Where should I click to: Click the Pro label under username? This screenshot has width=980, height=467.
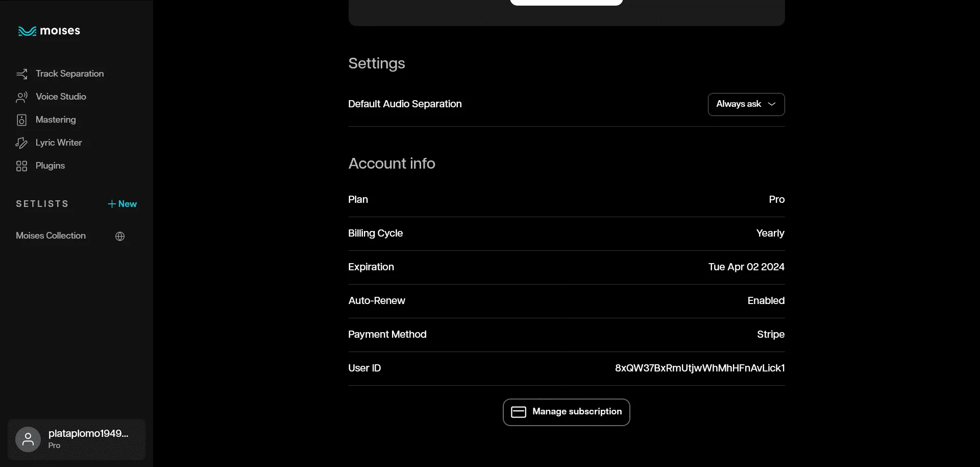coord(54,446)
